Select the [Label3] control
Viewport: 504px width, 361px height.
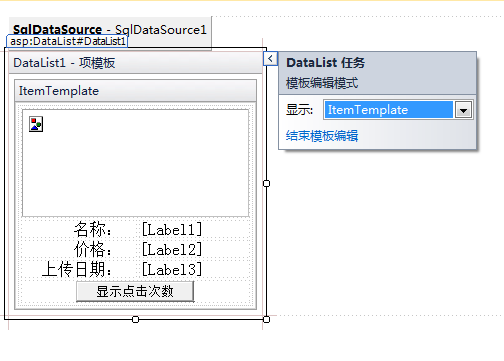pyautogui.click(x=172, y=269)
